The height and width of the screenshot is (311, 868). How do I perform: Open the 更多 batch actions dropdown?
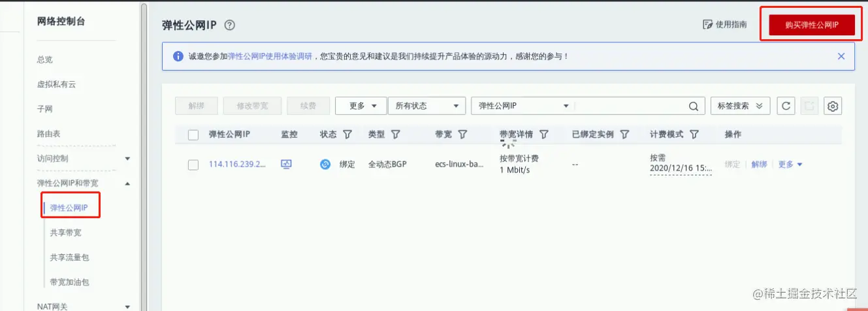(361, 106)
